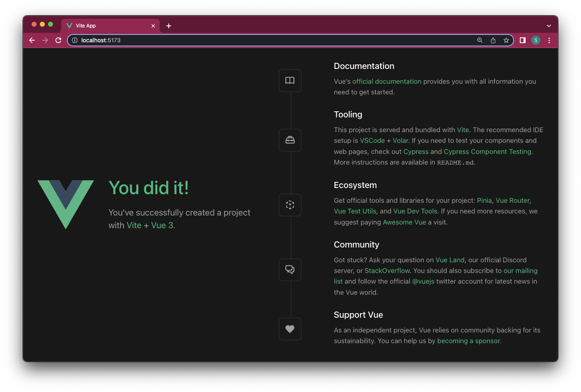This screenshot has width=581, height=392.
Task: Click the side panel icon
Action: pos(522,40)
